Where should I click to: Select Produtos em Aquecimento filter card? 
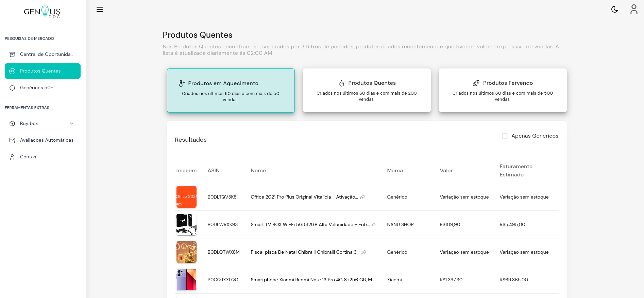point(231,91)
